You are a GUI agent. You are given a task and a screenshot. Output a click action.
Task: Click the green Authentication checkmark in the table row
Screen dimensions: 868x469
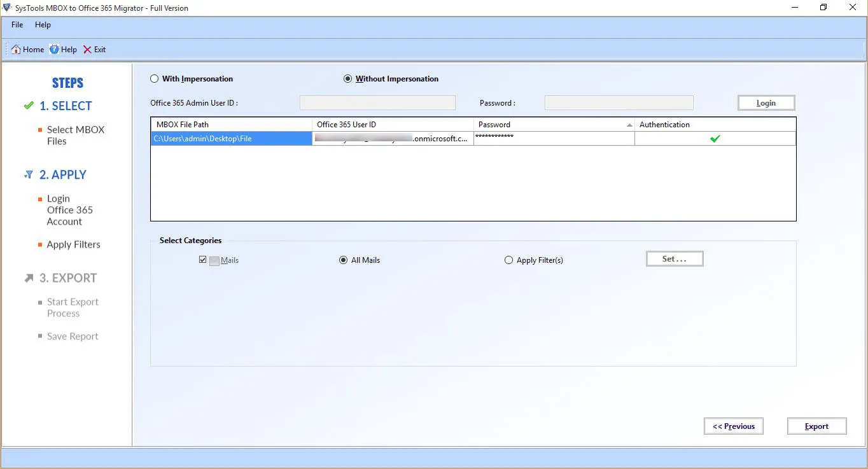point(715,139)
